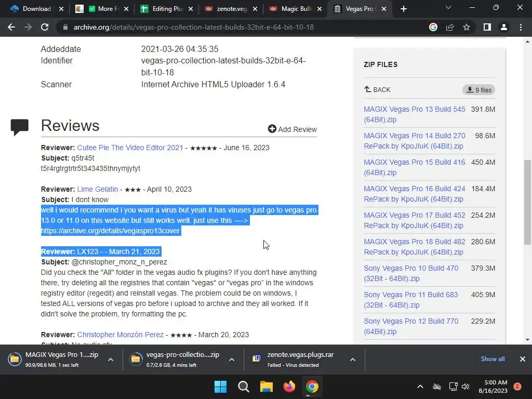Viewport: 532px width, 399px height.
Task: Download Sony Vegas Pro 10 Build 470 zip
Action: tap(411, 273)
